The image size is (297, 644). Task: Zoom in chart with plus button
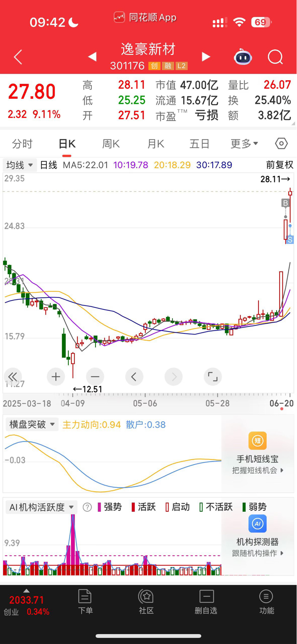coord(56,376)
